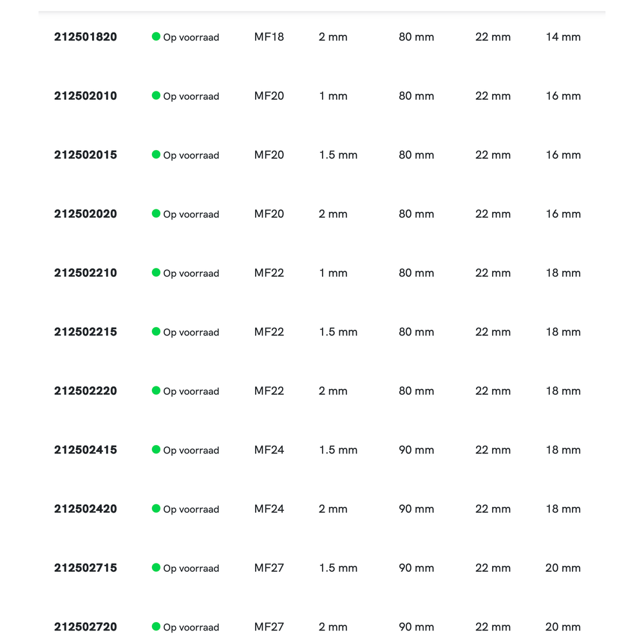Click the MF18 thread size cell
The height and width of the screenshot is (644, 644).
269,37
